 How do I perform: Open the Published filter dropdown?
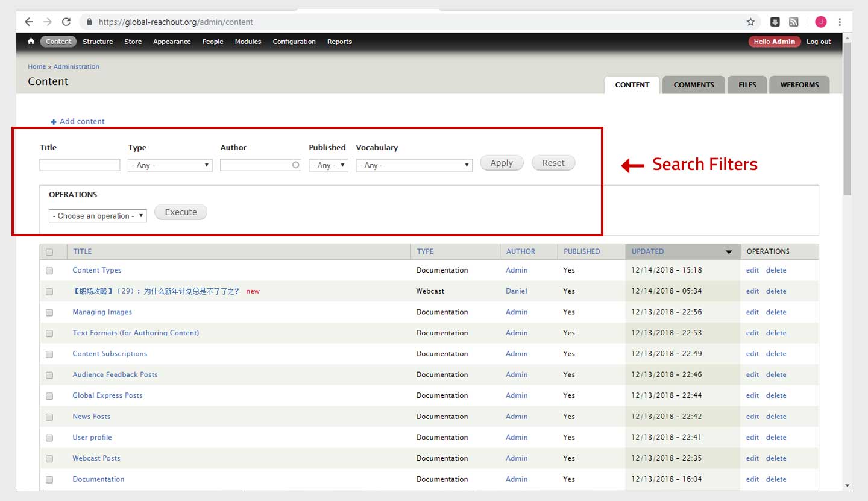(x=329, y=165)
